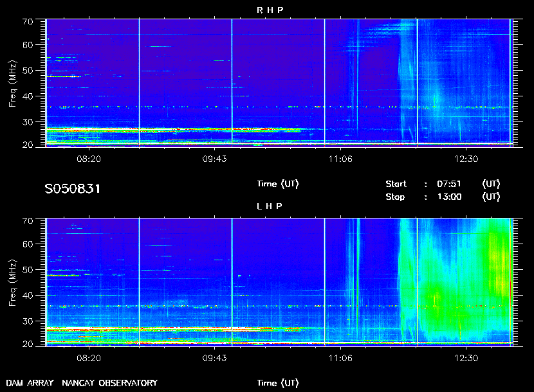
Task: Click the 40 MHz label on LHP axis
Action: tap(28, 296)
